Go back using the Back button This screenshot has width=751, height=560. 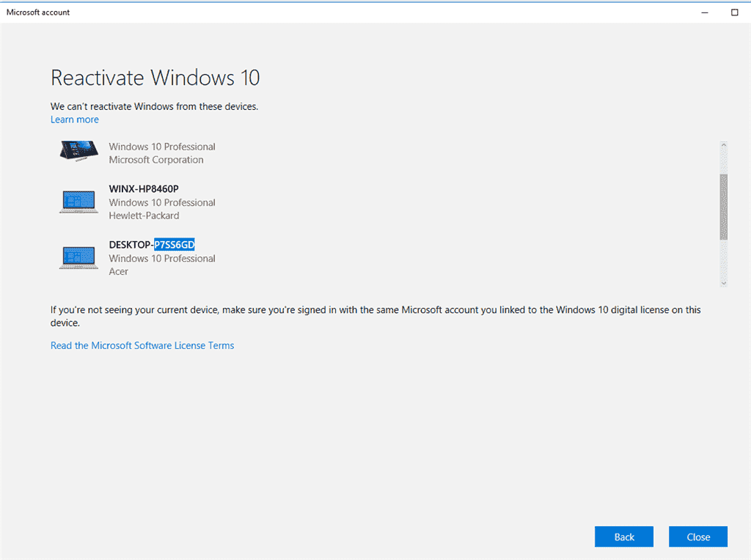click(624, 537)
